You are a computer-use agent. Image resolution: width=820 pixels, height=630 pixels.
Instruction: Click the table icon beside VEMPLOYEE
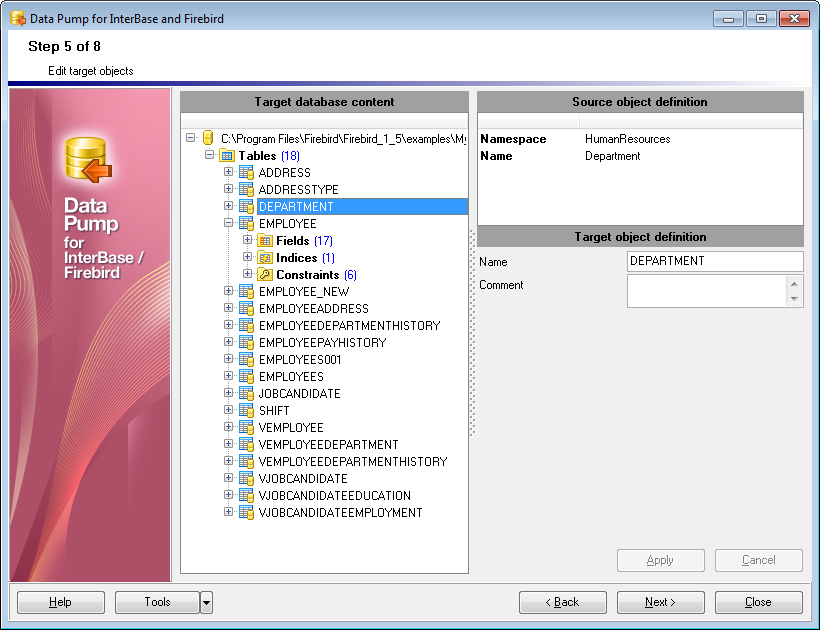pos(246,427)
